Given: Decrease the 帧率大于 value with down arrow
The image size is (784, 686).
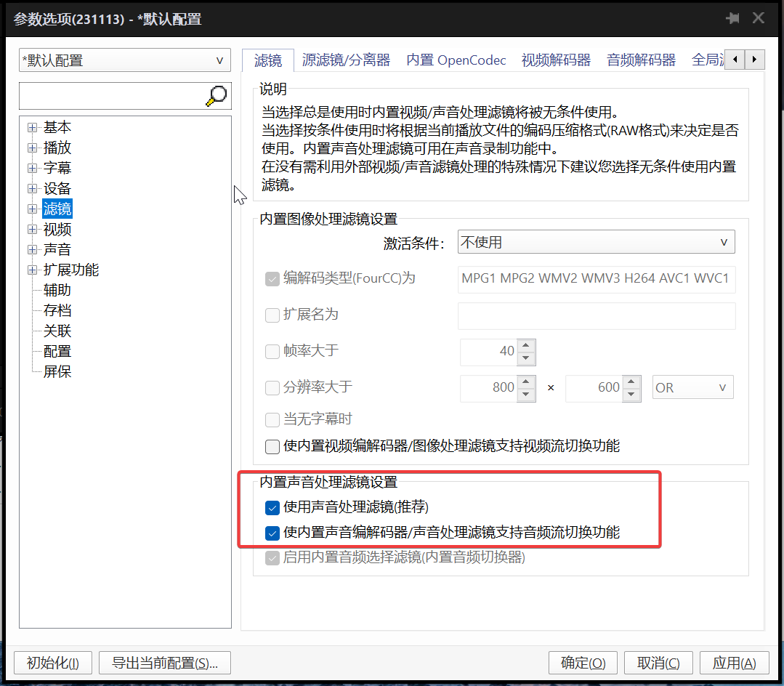Looking at the screenshot, I should pos(525,358).
